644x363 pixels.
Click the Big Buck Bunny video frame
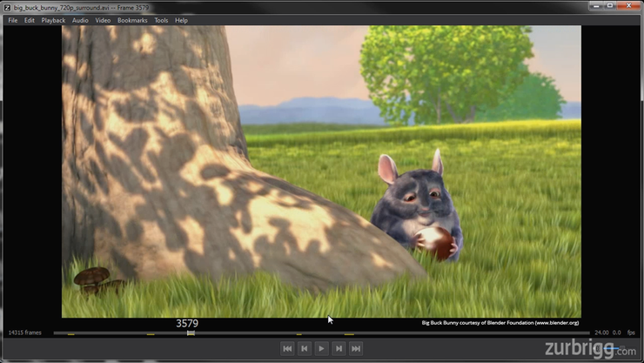(x=321, y=171)
